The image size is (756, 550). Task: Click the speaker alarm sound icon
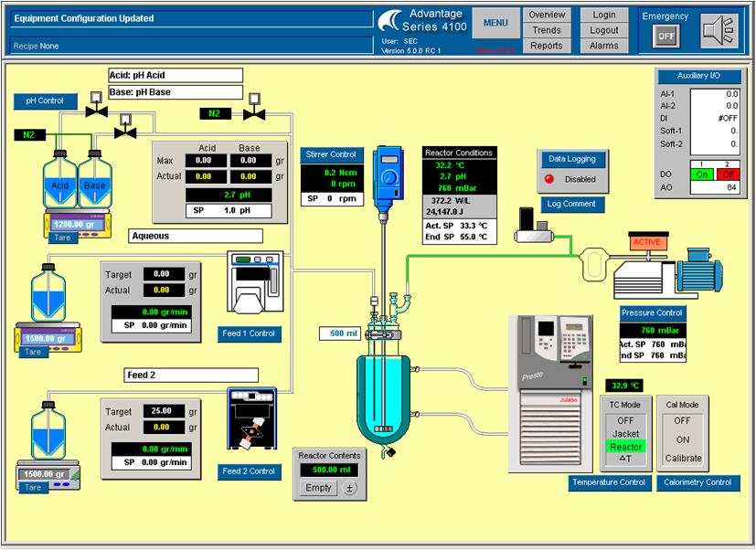[x=719, y=31]
